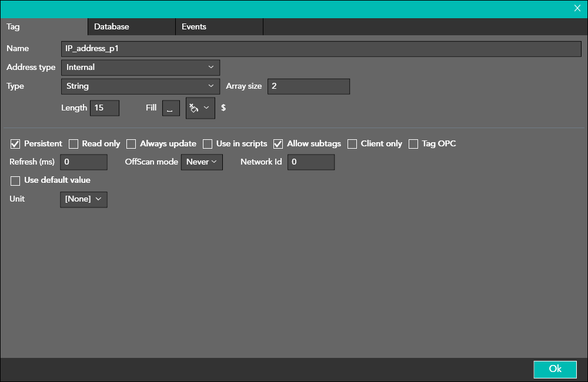The image size is (588, 382).
Task: Focus the Network Id field
Action: point(310,162)
